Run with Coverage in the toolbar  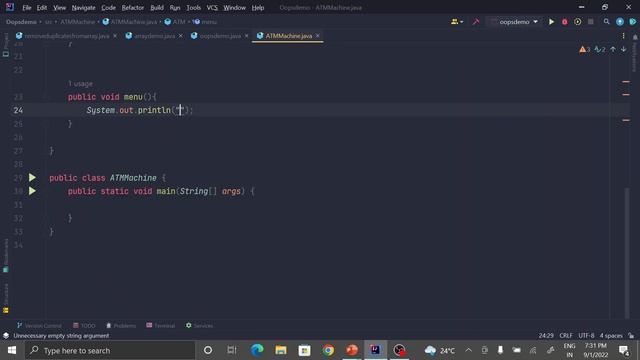coord(578,22)
